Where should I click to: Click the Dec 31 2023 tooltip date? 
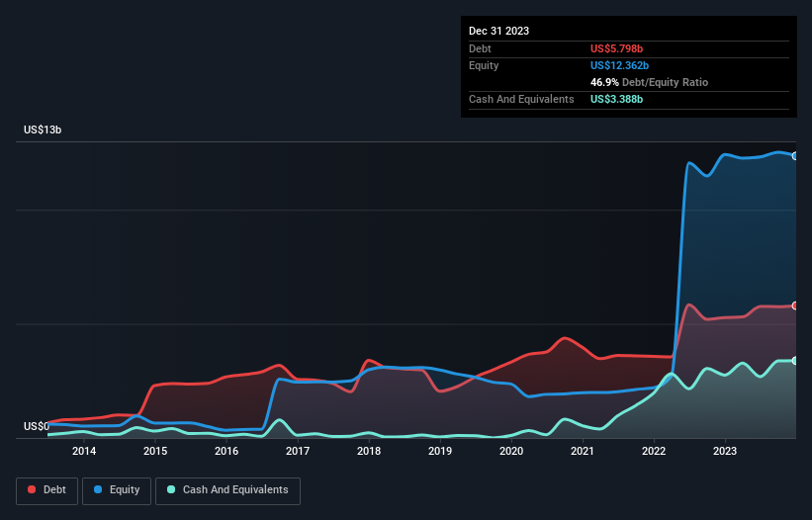click(x=498, y=31)
